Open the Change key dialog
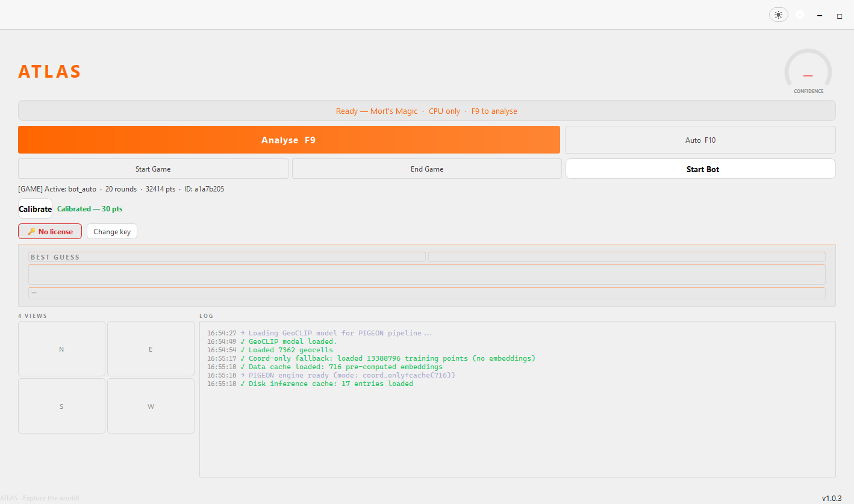Image resolution: width=854 pixels, height=504 pixels. click(111, 231)
